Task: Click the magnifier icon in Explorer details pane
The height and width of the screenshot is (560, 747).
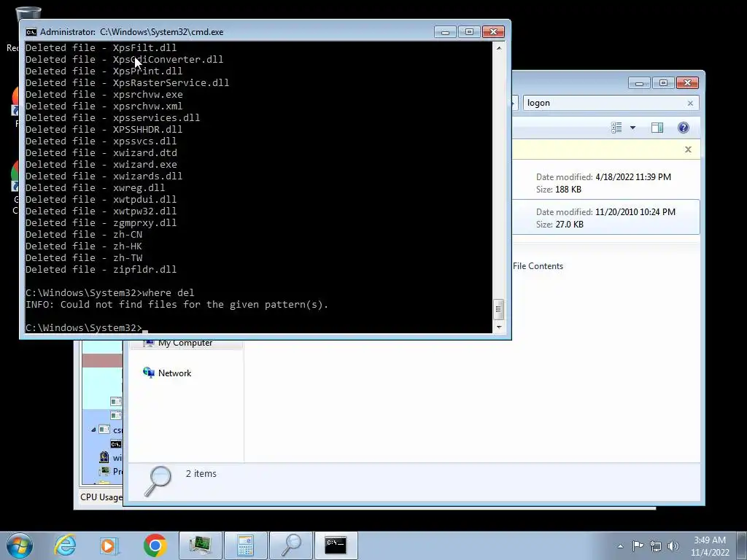Action: coord(158,481)
